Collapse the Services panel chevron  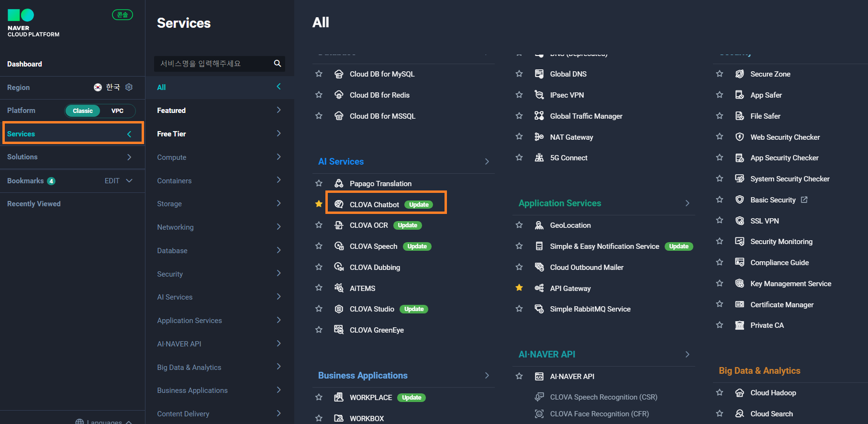click(129, 134)
